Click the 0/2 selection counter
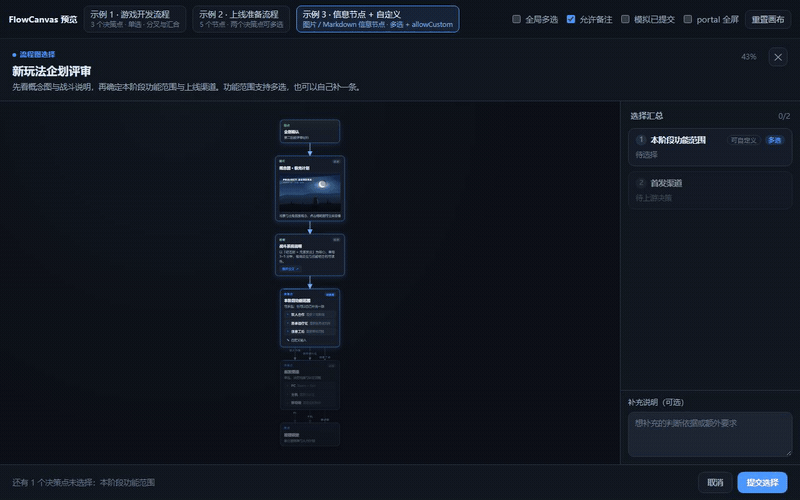The height and width of the screenshot is (500, 800). (x=784, y=116)
